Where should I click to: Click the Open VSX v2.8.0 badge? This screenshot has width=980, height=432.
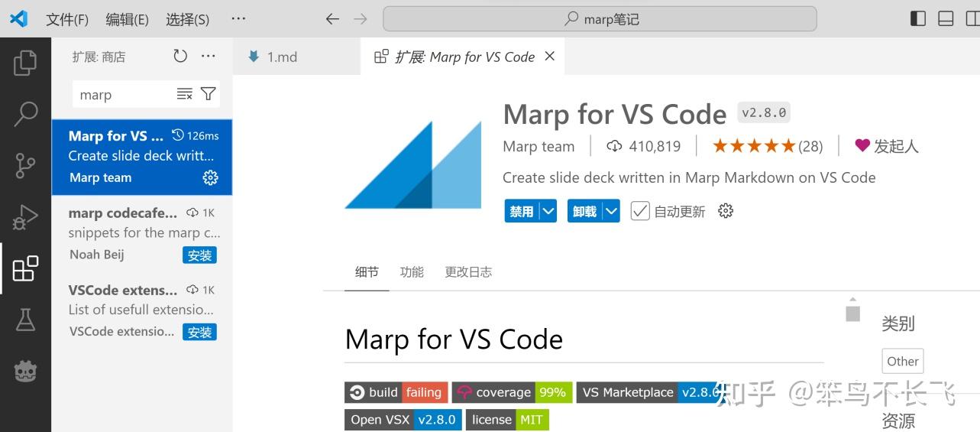(x=403, y=420)
